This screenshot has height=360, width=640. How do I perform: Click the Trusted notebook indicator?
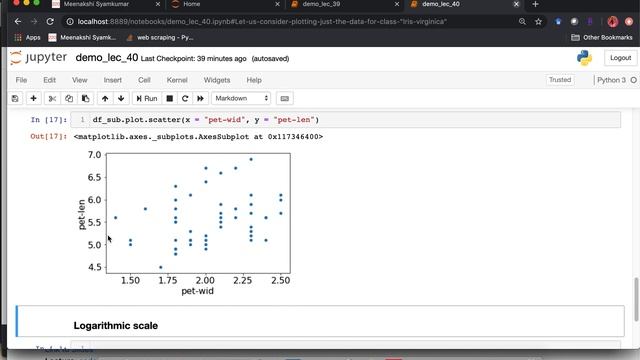pos(560,80)
